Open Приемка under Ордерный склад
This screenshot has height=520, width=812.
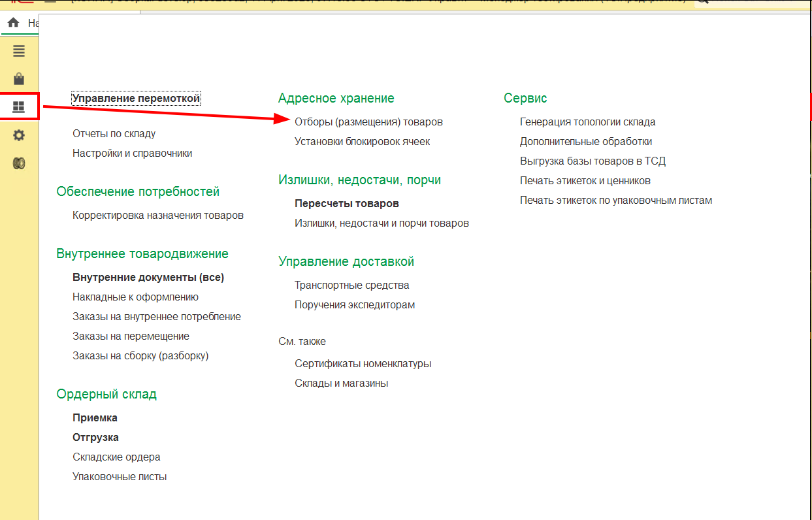[x=95, y=418]
